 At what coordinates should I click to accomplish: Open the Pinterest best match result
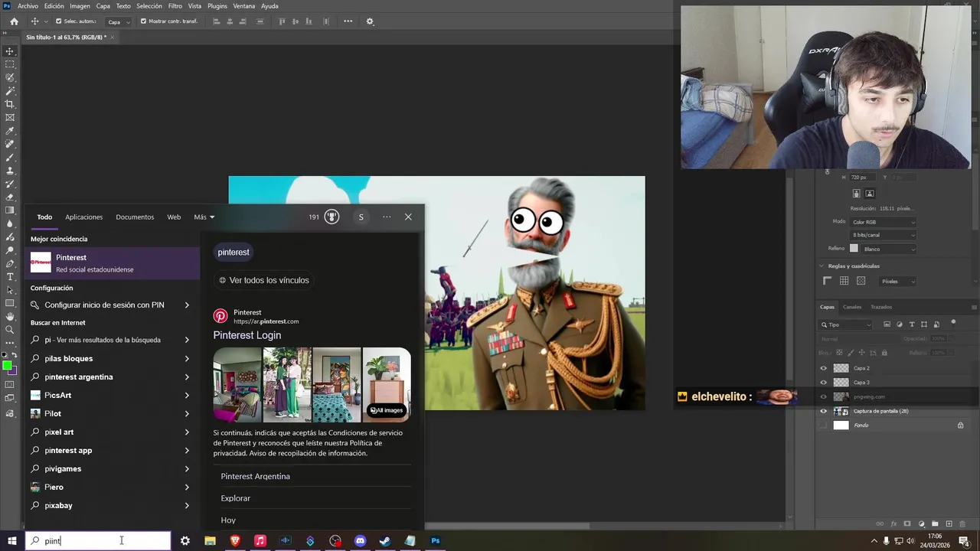point(113,263)
